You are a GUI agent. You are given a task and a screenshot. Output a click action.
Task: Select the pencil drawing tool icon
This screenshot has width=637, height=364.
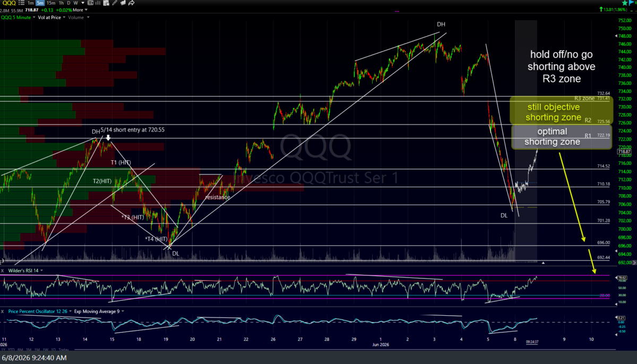click(x=115, y=3)
